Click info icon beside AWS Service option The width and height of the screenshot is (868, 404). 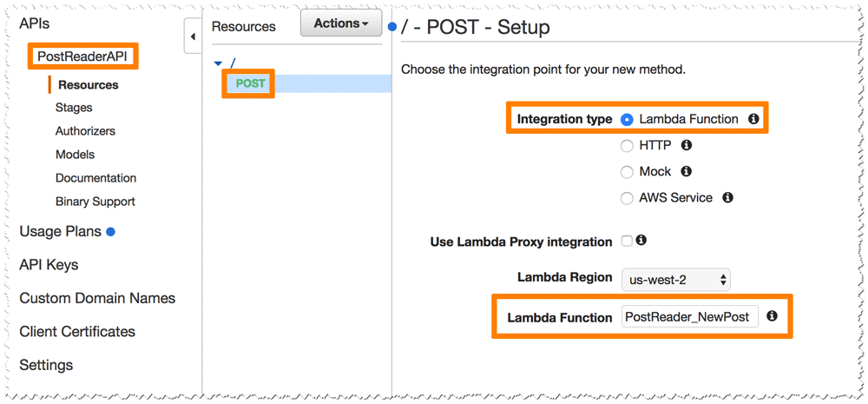727,197
